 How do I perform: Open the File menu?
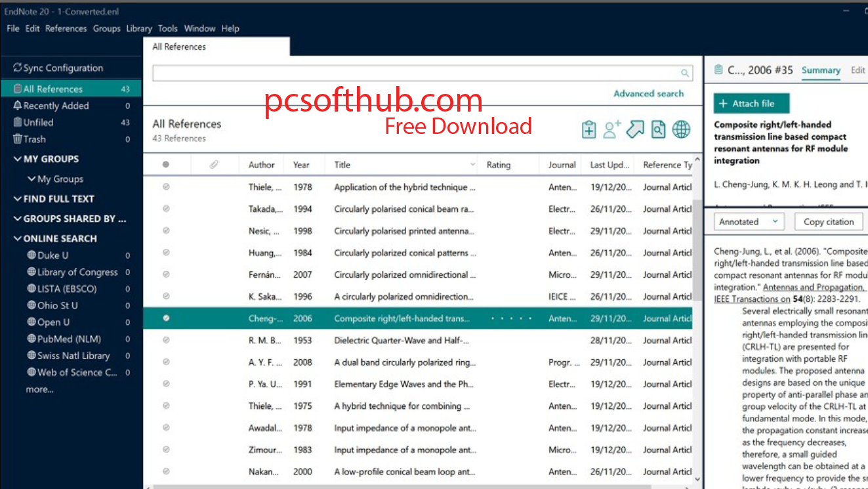[x=13, y=28]
